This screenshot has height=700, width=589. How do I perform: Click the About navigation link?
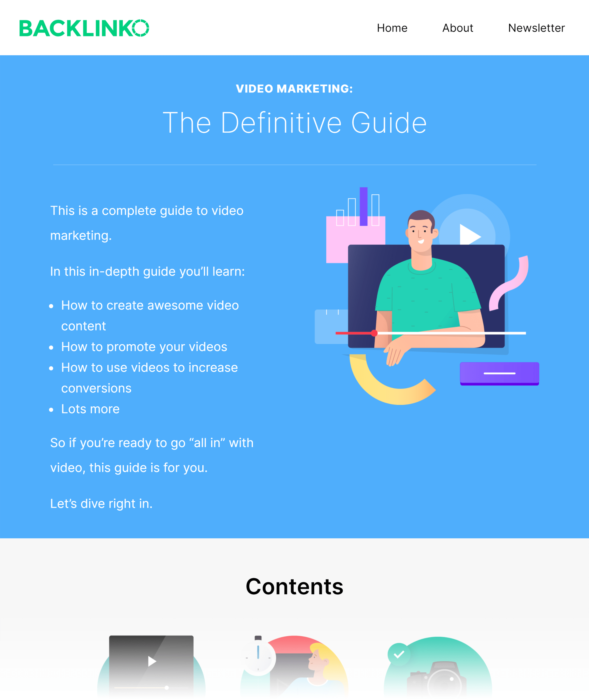pyautogui.click(x=457, y=27)
